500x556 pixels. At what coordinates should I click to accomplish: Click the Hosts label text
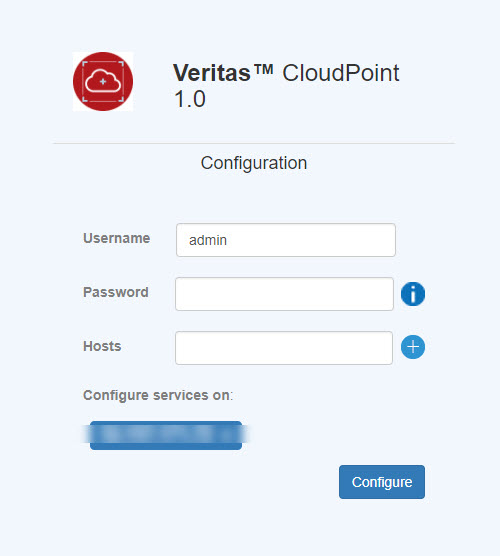(x=102, y=346)
